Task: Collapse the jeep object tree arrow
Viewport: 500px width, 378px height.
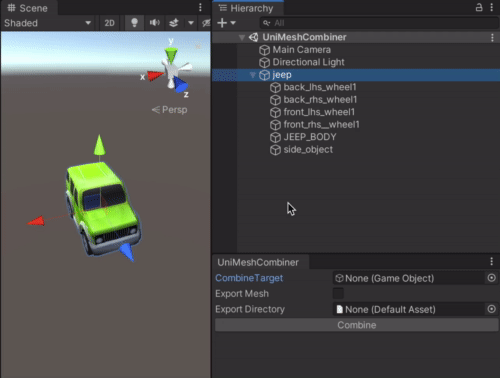Action: pos(253,75)
